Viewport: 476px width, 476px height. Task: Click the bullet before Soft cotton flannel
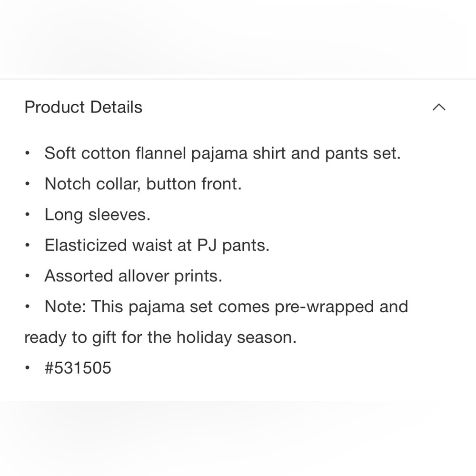pyautogui.click(x=28, y=154)
